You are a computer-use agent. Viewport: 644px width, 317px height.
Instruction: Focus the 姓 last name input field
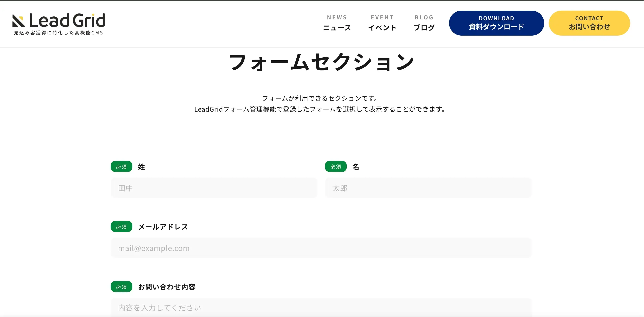coord(214,188)
